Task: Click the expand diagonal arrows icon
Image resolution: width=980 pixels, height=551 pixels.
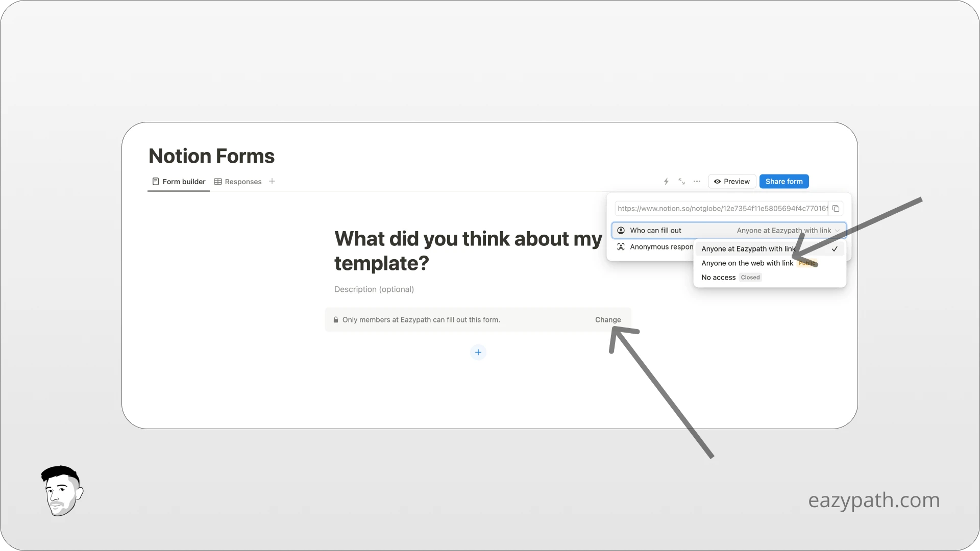Action: pyautogui.click(x=681, y=181)
